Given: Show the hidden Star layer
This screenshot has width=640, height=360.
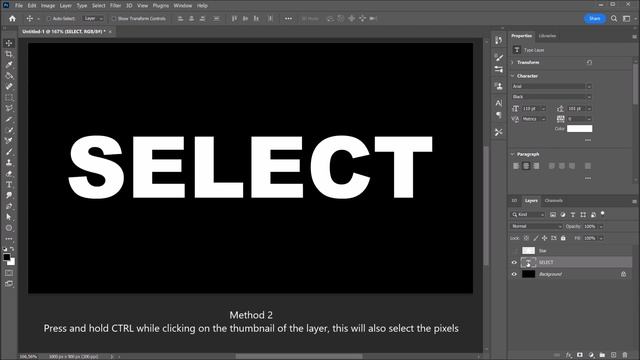Looking at the screenshot, I should (x=514, y=251).
